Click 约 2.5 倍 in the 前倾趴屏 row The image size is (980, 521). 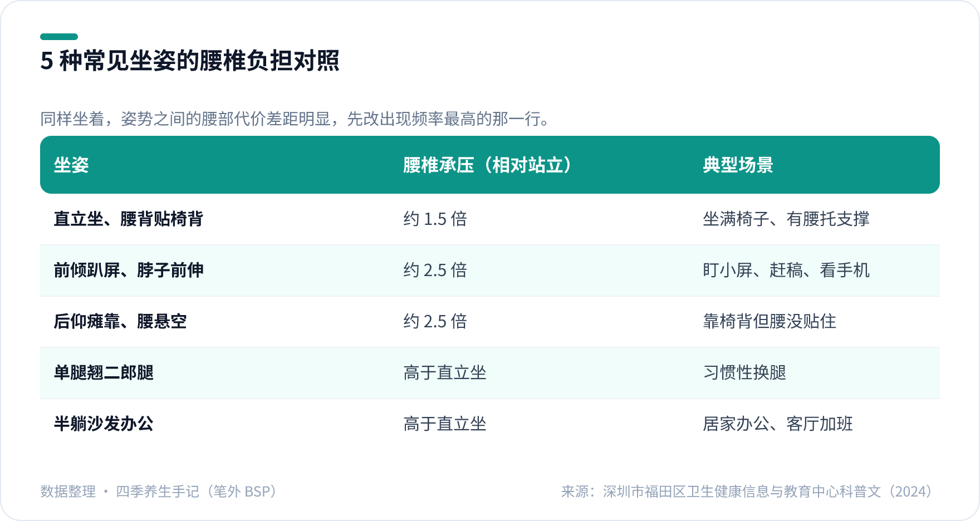coord(435,270)
